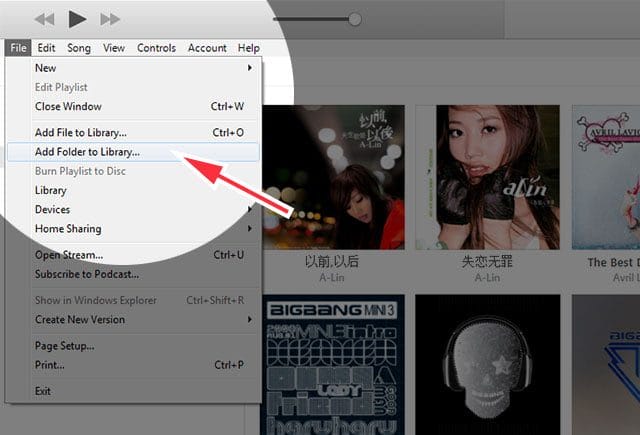Click the volume slider knob
Image resolution: width=640 pixels, height=435 pixels.
coord(355,19)
